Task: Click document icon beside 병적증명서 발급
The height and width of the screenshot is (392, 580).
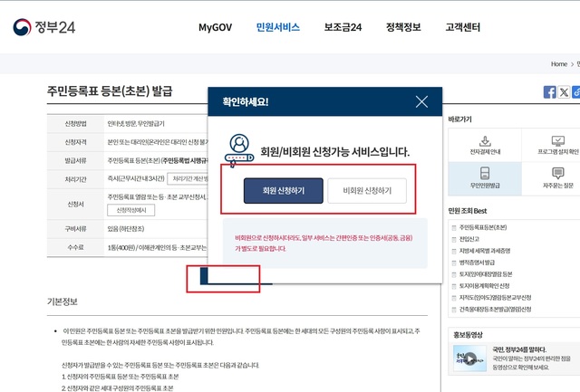Action: click(454, 263)
